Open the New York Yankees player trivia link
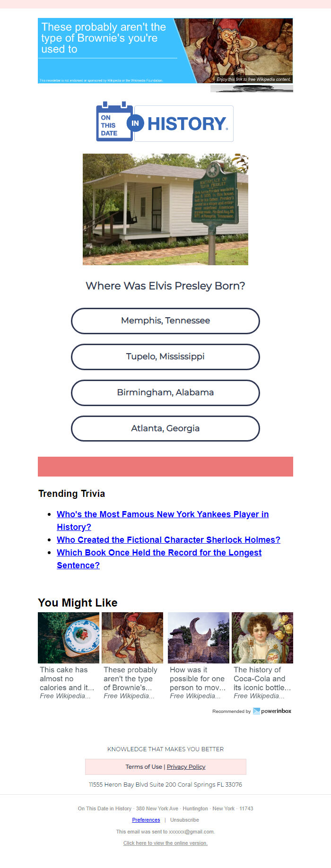The width and height of the screenshot is (331, 868). [x=163, y=521]
